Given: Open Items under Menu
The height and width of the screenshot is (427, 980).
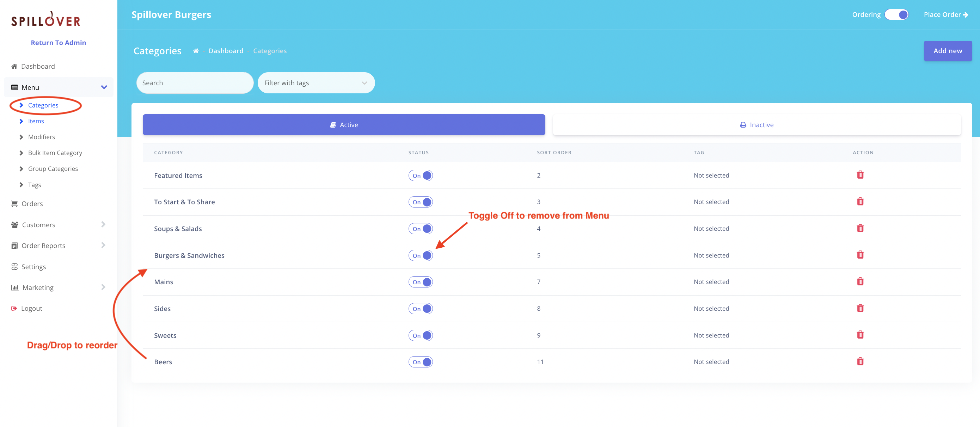Looking at the screenshot, I should click(x=36, y=121).
